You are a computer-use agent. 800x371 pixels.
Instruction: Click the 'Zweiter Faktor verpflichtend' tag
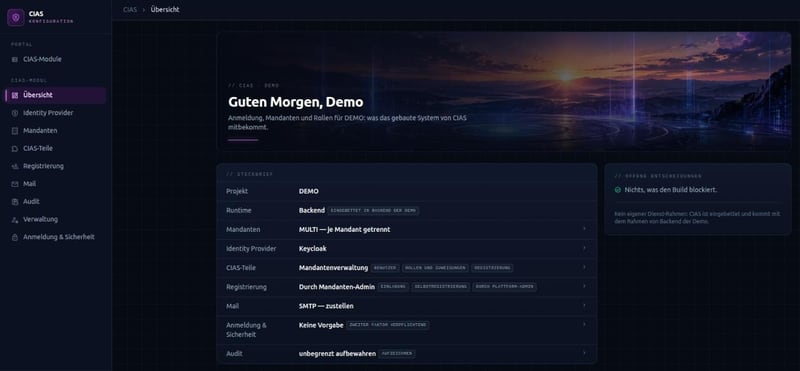tap(388, 325)
